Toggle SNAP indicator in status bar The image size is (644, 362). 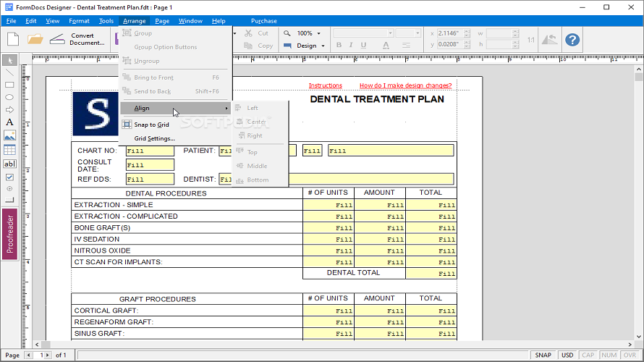543,355
